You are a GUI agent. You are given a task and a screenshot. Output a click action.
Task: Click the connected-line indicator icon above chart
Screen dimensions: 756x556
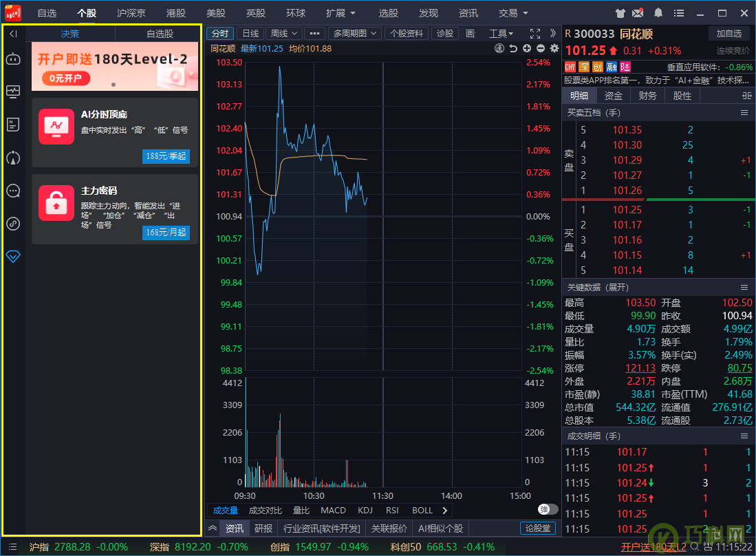499,48
